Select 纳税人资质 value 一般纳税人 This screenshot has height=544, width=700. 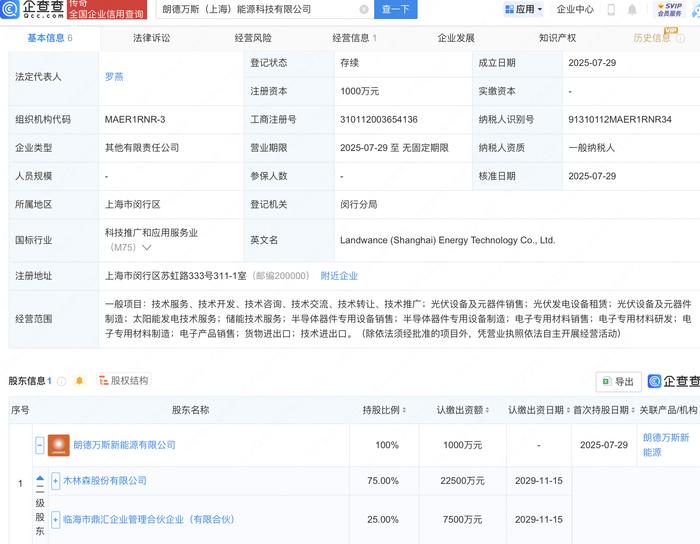[592, 148]
